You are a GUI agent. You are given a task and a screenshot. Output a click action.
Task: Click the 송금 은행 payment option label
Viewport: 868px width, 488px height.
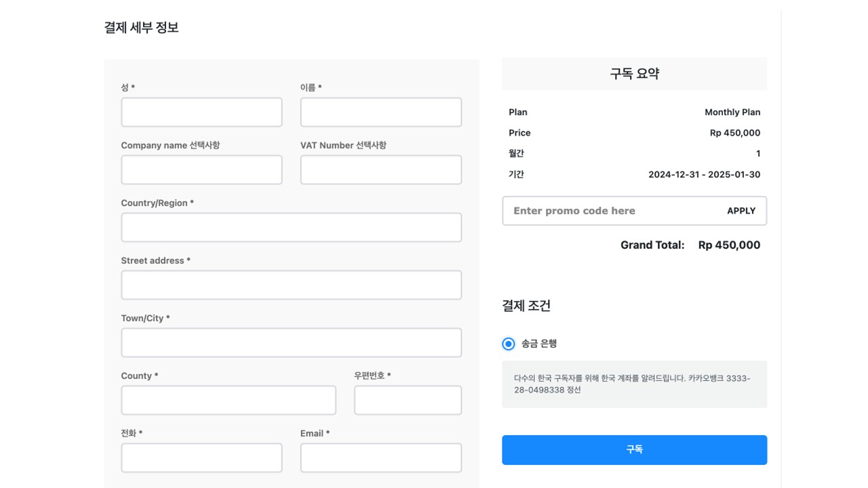pos(539,344)
